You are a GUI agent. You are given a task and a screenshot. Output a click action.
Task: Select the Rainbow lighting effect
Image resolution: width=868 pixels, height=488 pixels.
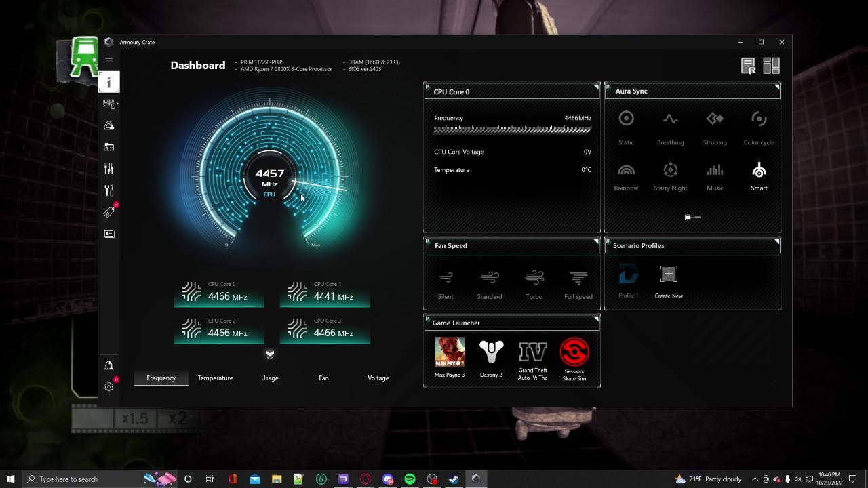pyautogui.click(x=626, y=176)
